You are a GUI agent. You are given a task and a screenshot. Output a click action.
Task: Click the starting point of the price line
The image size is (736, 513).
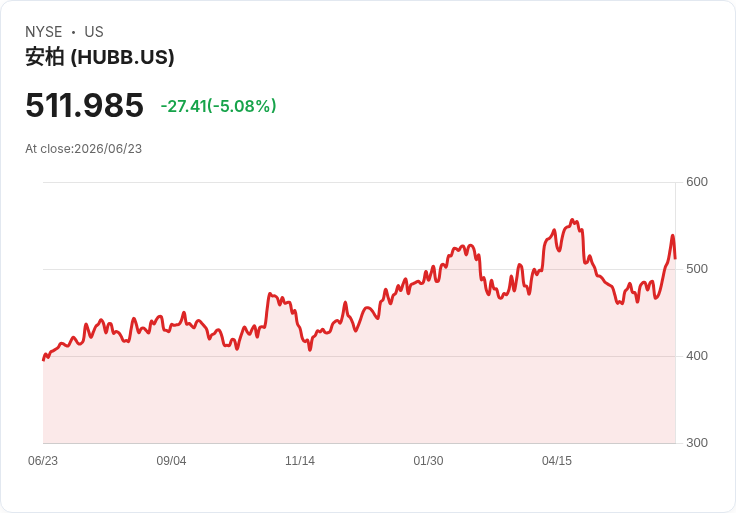click(x=44, y=360)
